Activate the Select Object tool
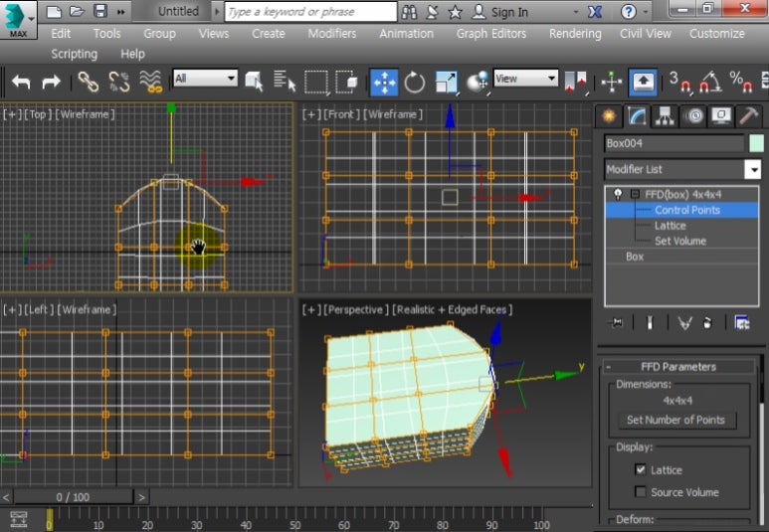 [254, 82]
